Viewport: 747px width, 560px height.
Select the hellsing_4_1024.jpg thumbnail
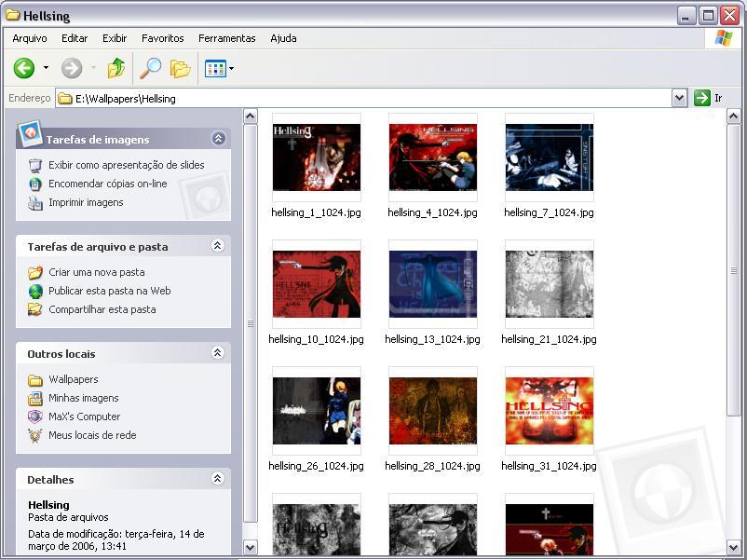(x=432, y=157)
